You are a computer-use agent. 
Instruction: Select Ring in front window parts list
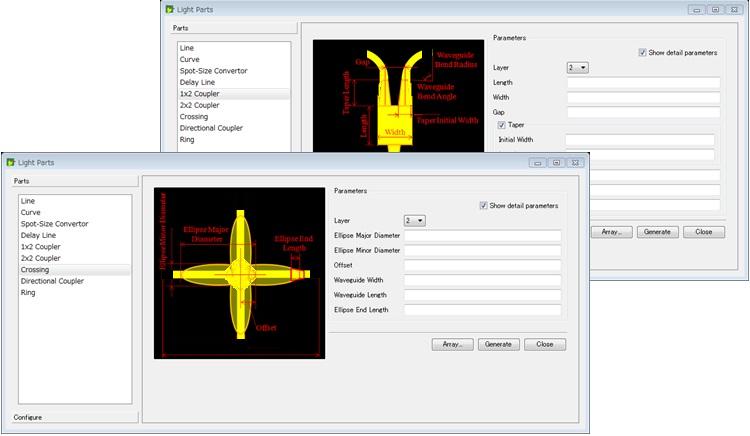tap(75, 293)
